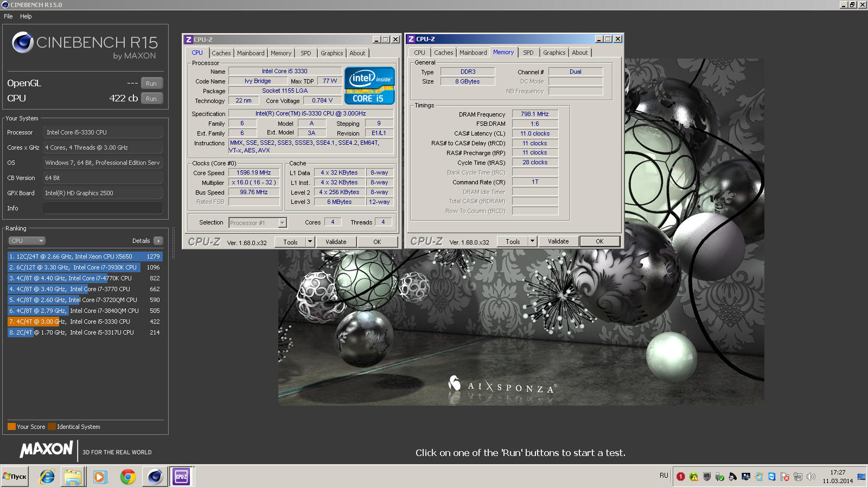The image size is (868, 488).
Task: Expand the Tools arrow in the CPU-Z Memory window
Action: tap(532, 241)
